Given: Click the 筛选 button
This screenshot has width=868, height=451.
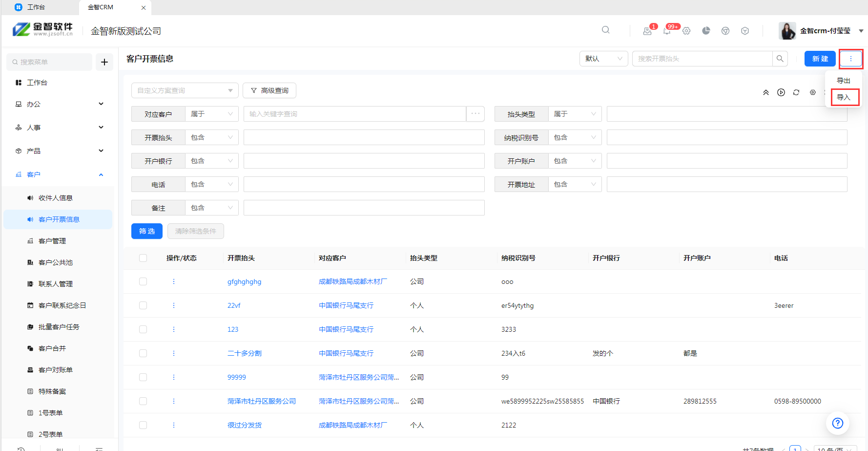Looking at the screenshot, I should pos(147,231).
